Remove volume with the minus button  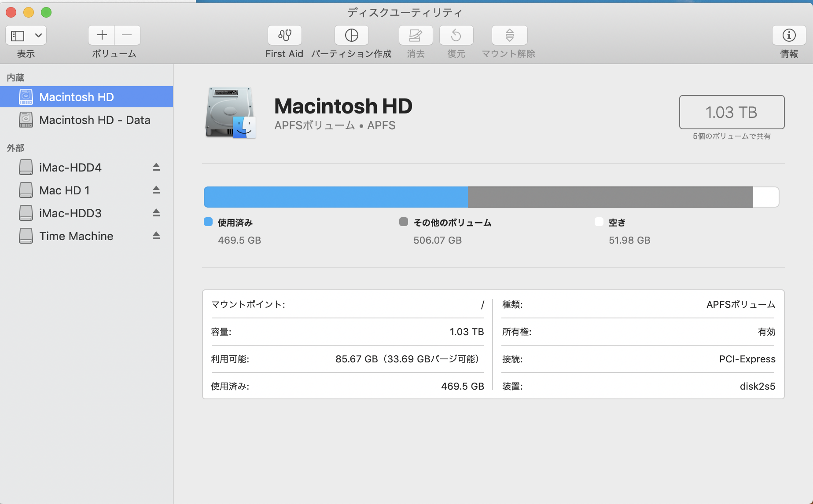[127, 35]
